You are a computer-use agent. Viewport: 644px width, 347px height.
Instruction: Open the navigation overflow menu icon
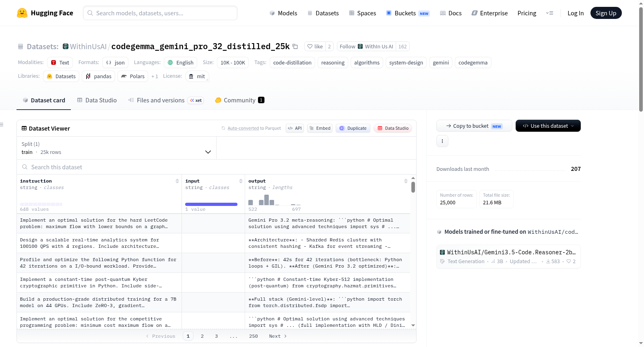pyautogui.click(x=549, y=13)
